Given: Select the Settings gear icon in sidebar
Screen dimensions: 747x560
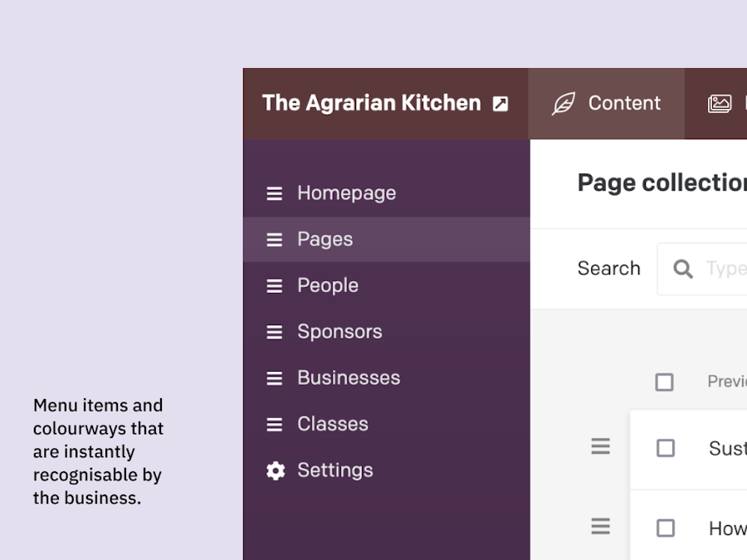Looking at the screenshot, I should [276, 470].
